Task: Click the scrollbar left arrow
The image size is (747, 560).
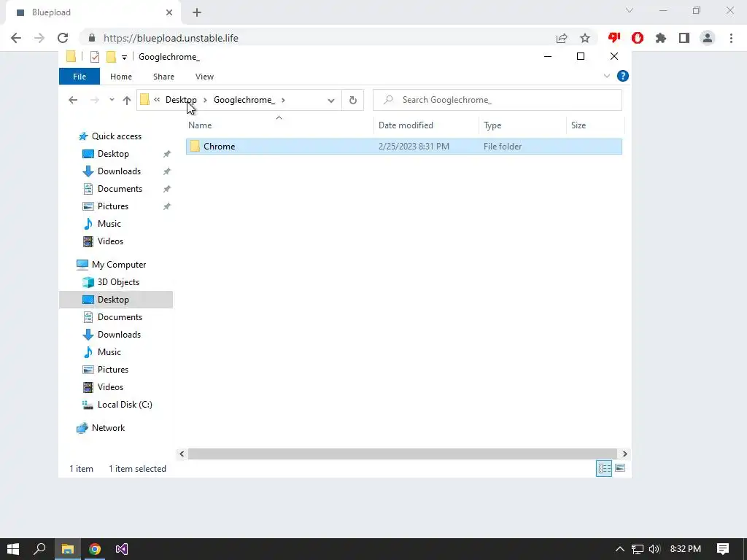Action: 182,454
